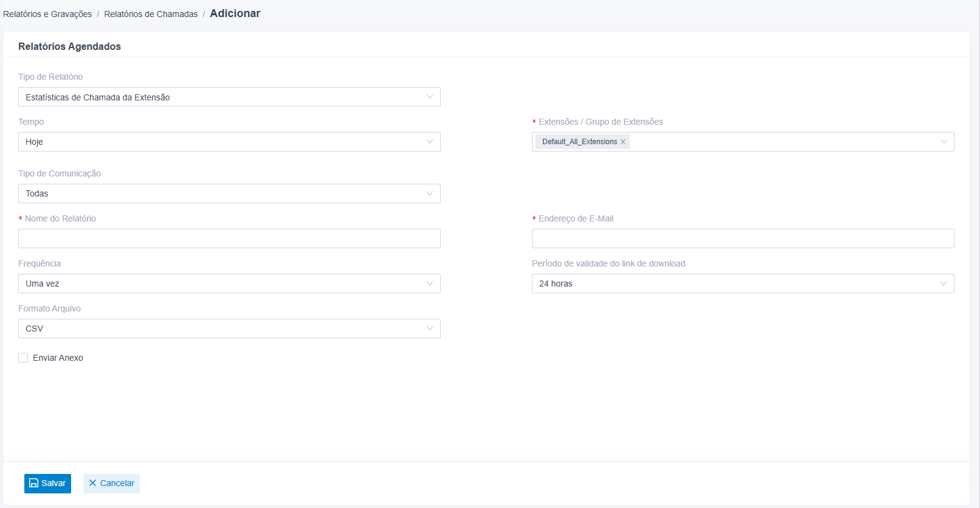Open the Formato Arquivo dropdown showing CSV
Screen dimensions: 980x508
(x=229, y=329)
